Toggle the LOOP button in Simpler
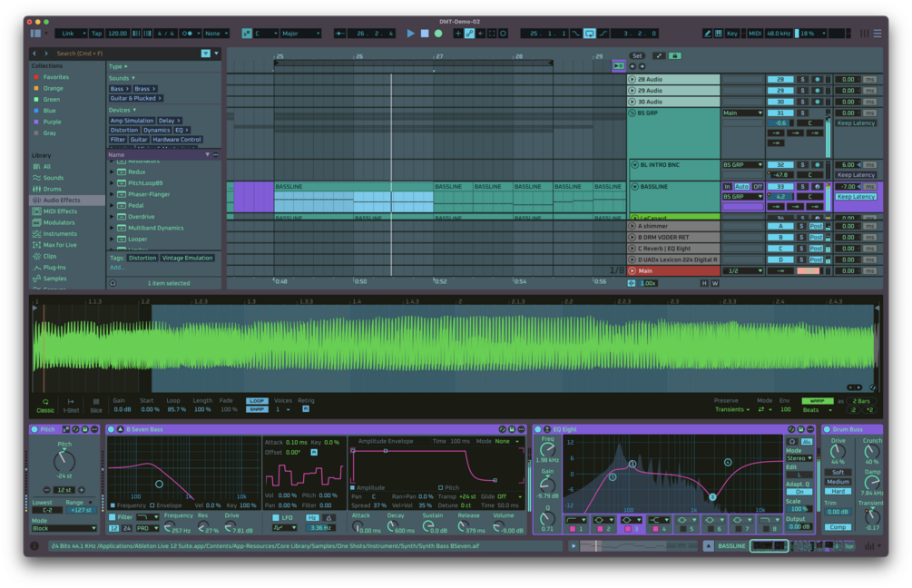Image resolution: width=912 pixels, height=588 pixels. pyautogui.click(x=257, y=401)
